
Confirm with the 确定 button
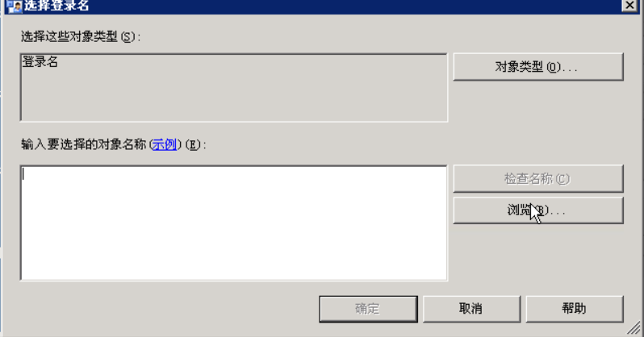[368, 309]
